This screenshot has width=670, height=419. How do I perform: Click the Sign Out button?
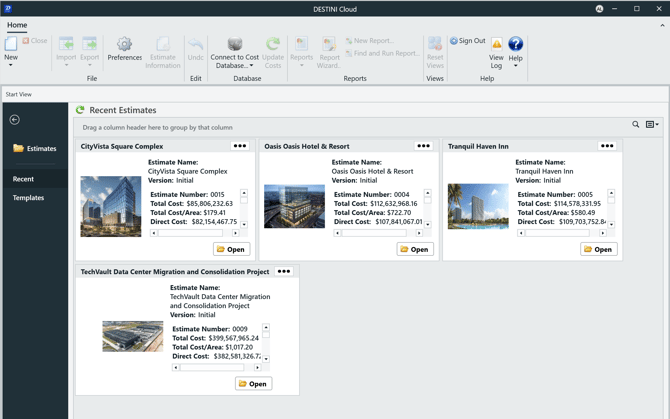[467, 41]
